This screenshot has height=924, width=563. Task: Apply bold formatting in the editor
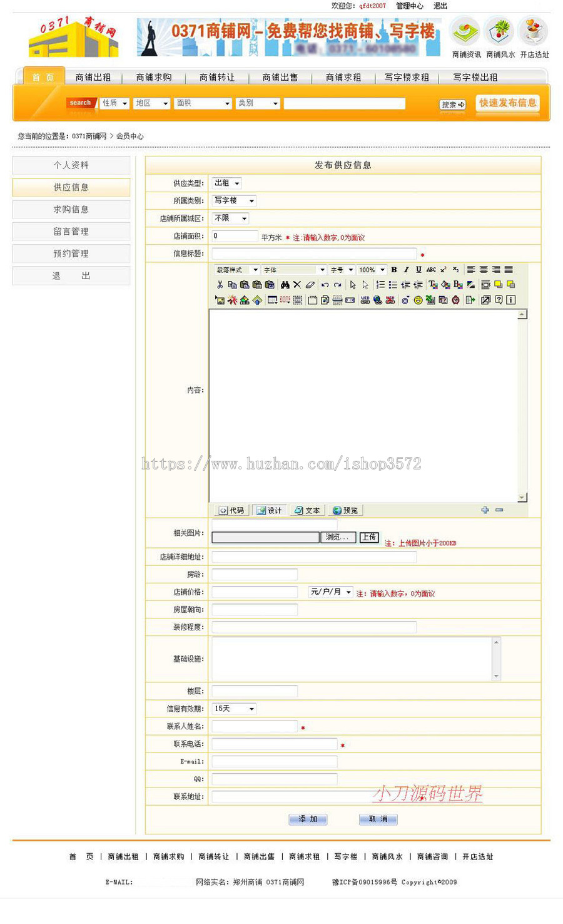[393, 269]
